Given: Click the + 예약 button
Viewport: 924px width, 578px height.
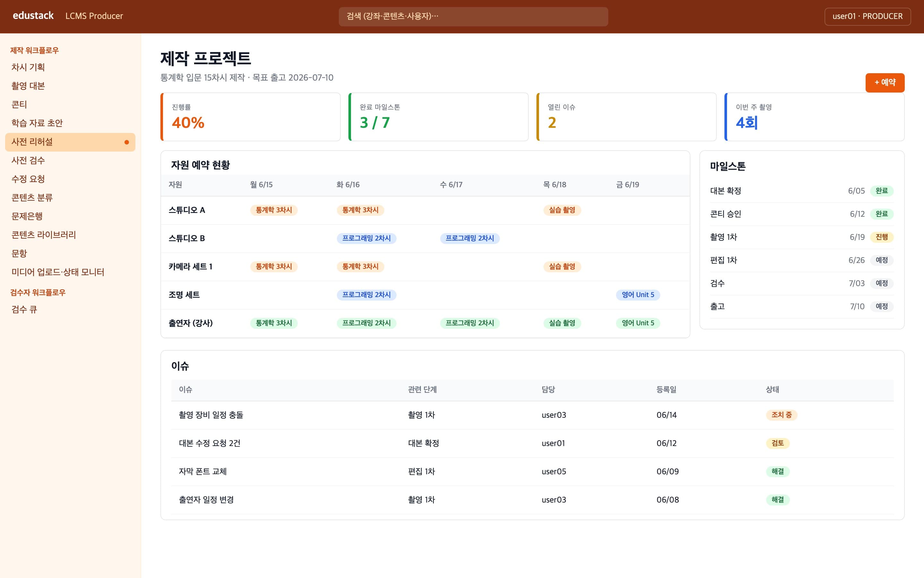Looking at the screenshot, I should (x=885, y=83).
